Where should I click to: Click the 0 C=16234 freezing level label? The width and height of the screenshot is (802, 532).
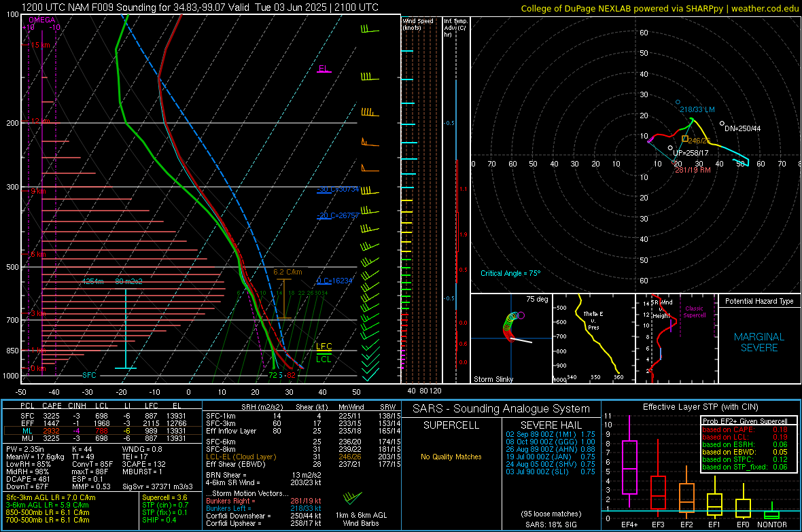click(334, 281)
